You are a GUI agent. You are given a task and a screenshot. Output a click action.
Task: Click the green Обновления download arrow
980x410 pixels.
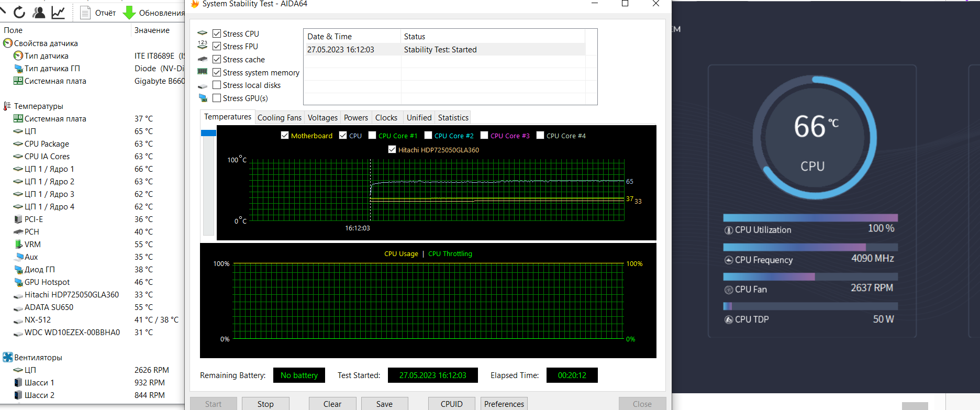(129, 13)
